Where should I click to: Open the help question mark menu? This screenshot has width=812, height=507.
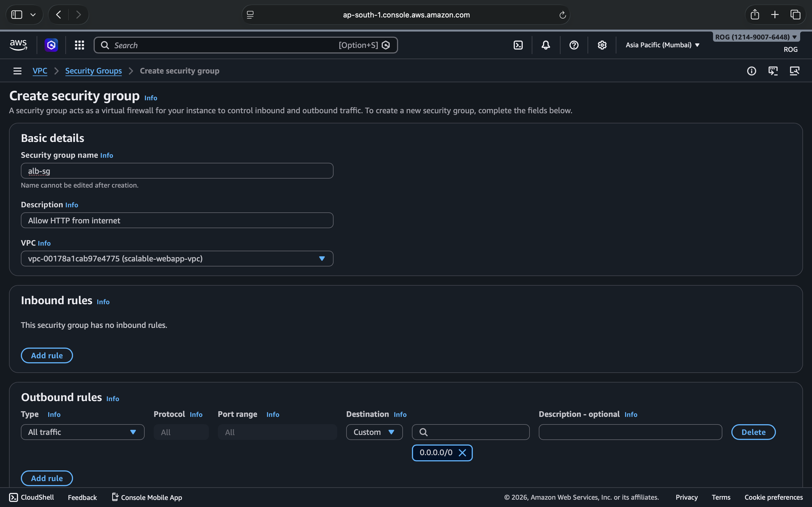pos(574,45)
